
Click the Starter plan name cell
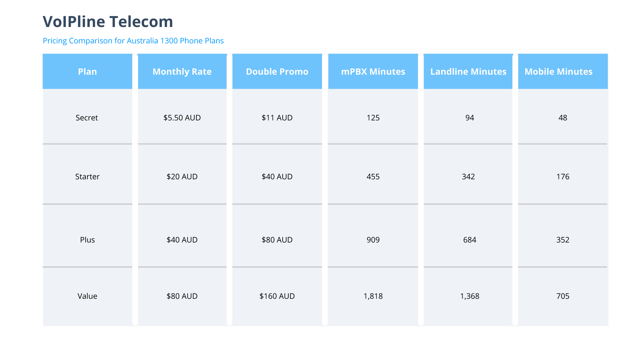tap(87, 177)
